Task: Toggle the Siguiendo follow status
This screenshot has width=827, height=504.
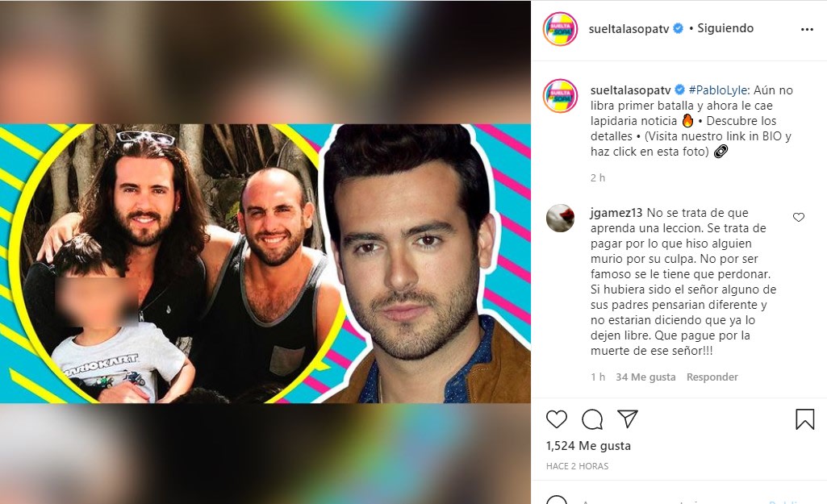Action: 725,28
